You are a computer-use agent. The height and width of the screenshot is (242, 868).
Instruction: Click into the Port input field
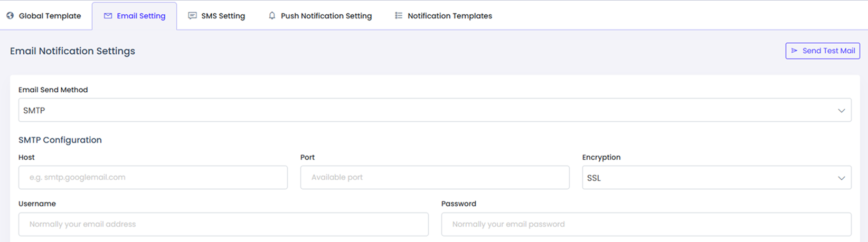(x=435, y=177)
